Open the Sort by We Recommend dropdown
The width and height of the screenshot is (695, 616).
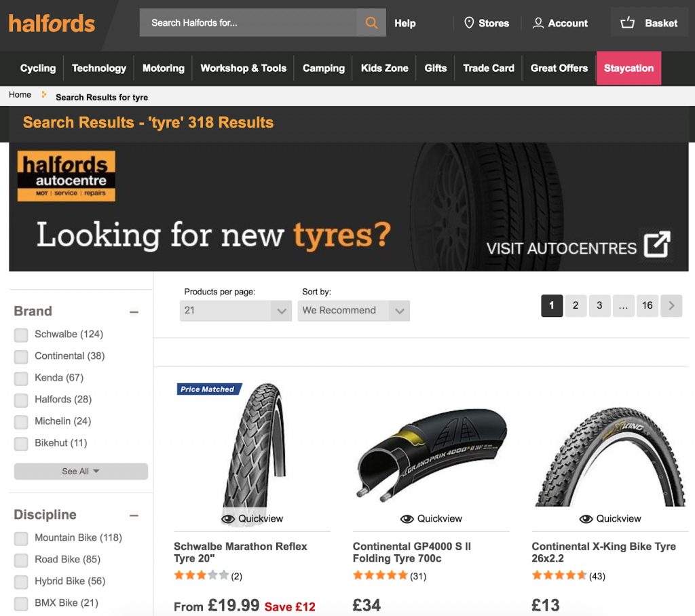[353, 311]
